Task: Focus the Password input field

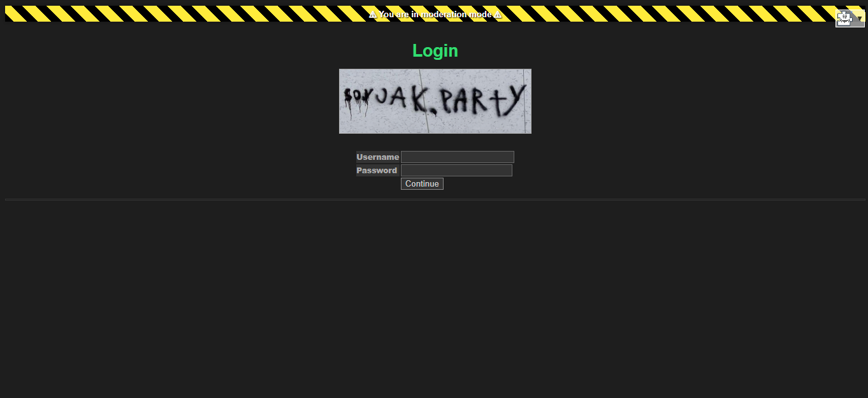Action: click(456, 171)
